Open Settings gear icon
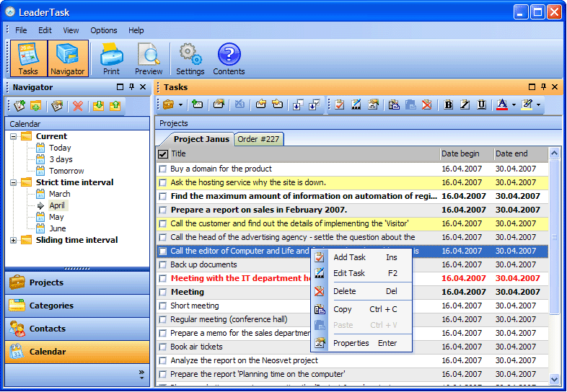 click(x=190, y=58)
